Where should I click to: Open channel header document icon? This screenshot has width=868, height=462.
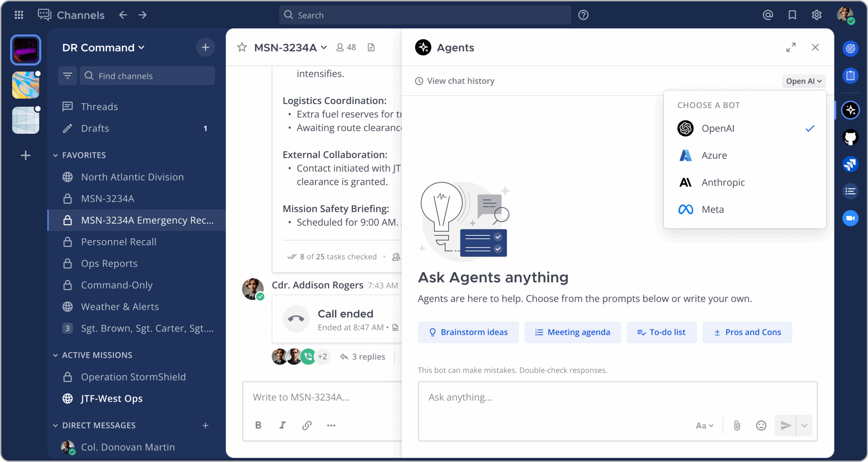point(371,47)
